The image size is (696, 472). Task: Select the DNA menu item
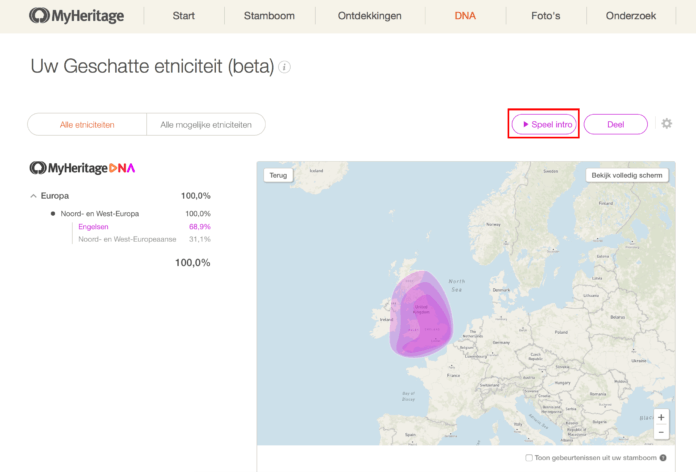(x=465, y=16)
